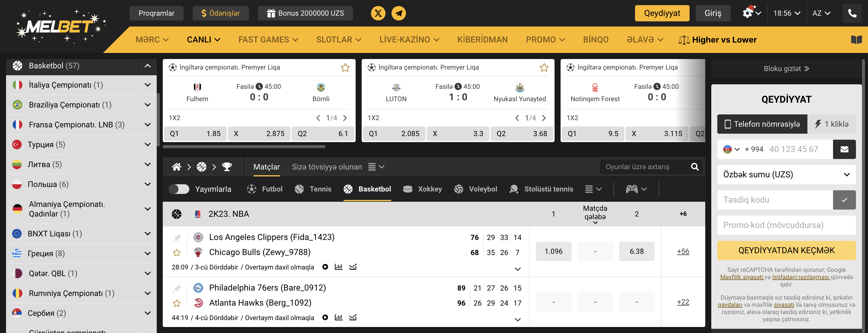This screenshot has height=333, width=868.
Task: Go to home icon in breadcrumb
Action: pyautogui.click(x=177, y=167)
